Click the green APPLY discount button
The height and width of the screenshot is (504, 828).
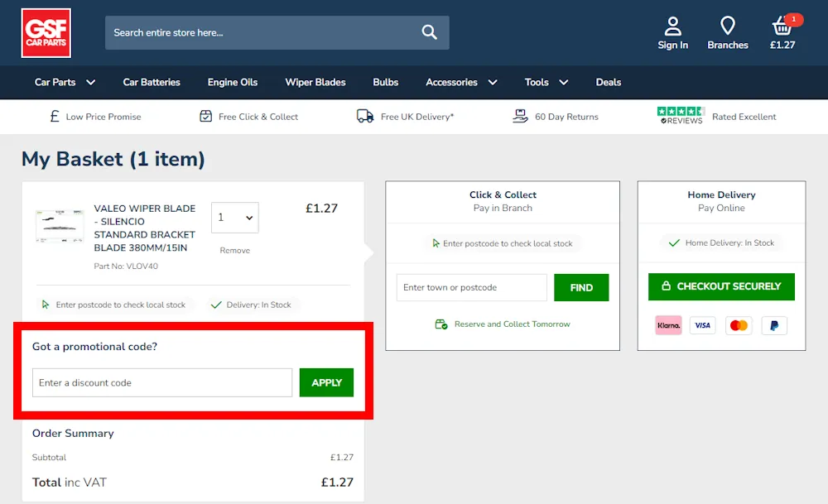pos(326,382)
